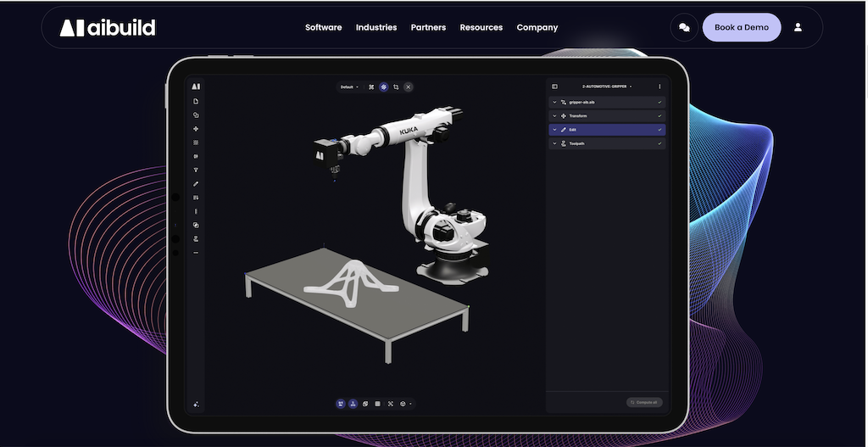Image resolution: width=868 pixels, height=447 pixels.
Task: Open the Resources menu
Action: (x=481, y=27)
